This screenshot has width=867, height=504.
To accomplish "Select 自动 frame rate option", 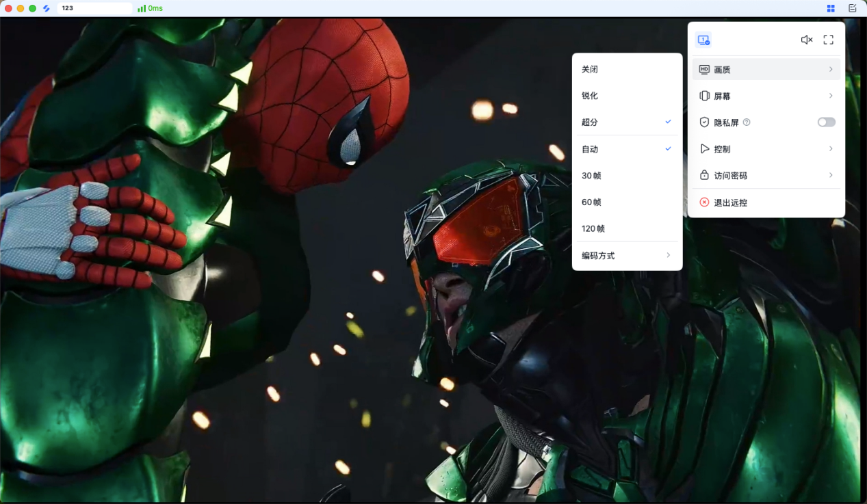I will 627,149.
